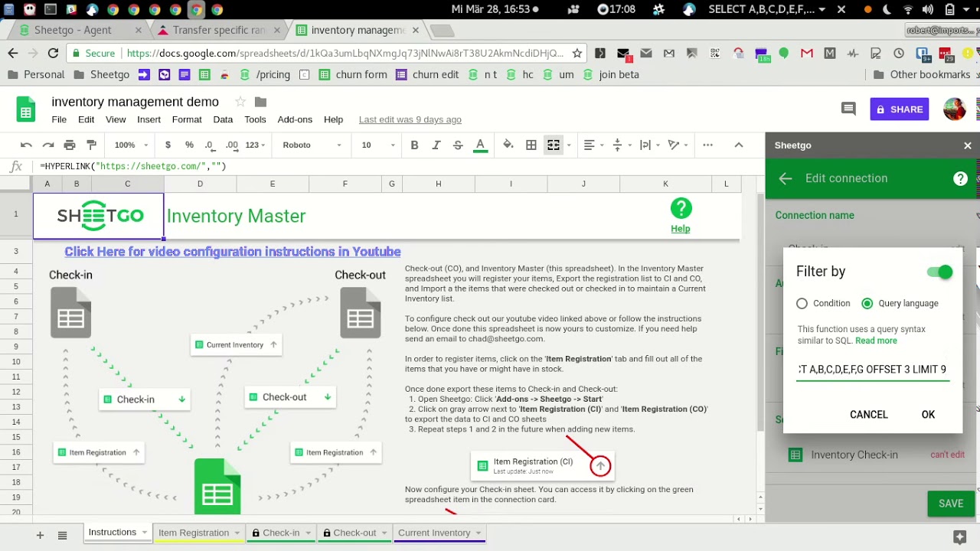Move document using the folder icon
Image resolution: width=980 pixels, height=551 pixels.
click(x=260, y=102)
